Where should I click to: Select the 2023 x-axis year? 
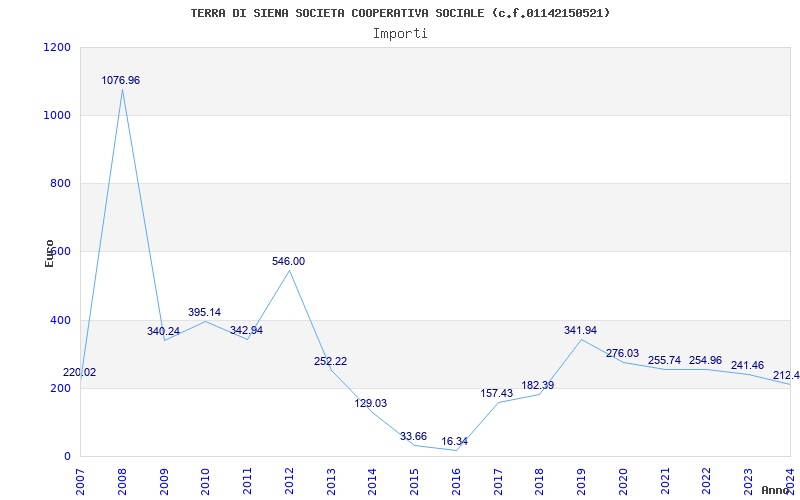[x=748, y=482]
